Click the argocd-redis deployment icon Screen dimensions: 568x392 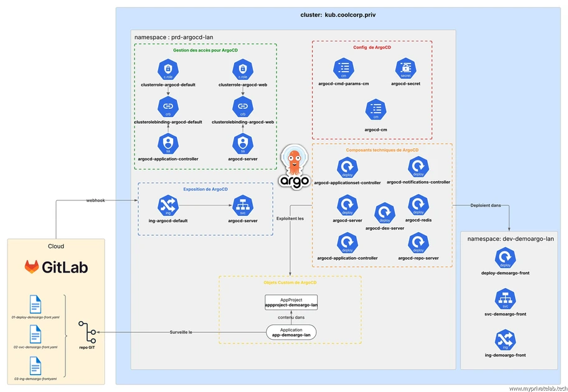tap(418, 205)
